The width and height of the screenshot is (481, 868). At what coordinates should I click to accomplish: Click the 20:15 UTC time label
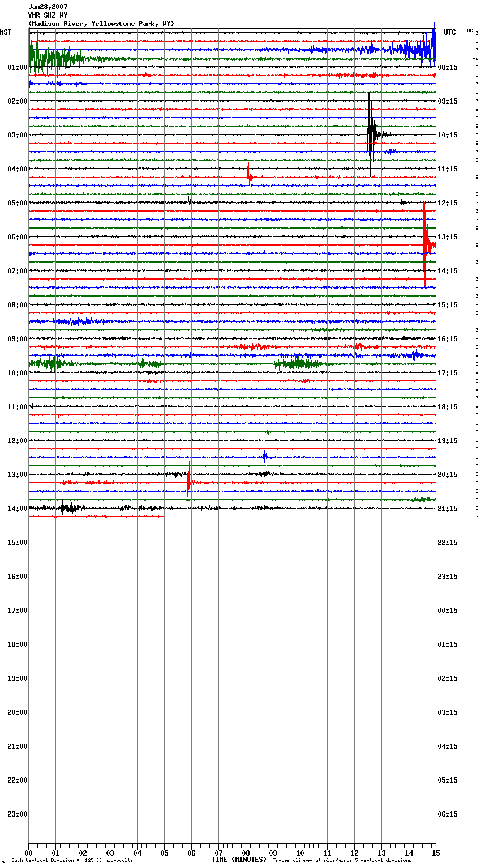[448, 475]
